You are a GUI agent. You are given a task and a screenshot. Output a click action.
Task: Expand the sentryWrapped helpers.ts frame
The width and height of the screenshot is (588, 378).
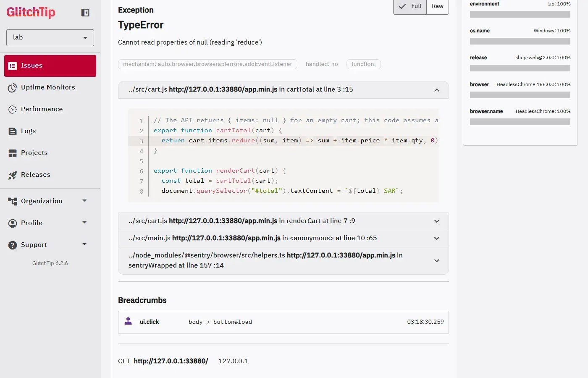(x=283, y=260)
